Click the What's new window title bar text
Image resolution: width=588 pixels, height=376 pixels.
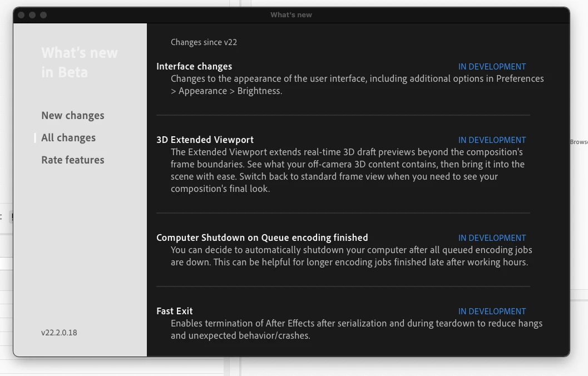tap(291, 15)
